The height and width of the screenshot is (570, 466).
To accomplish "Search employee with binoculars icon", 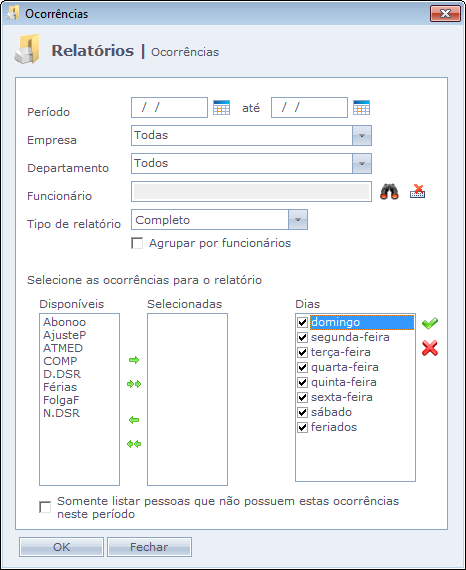I will pos(389,191).
